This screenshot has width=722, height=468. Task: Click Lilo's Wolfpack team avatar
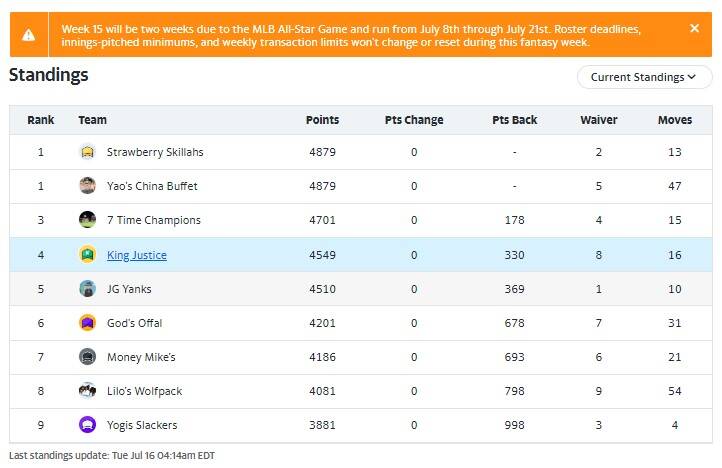[x=87, y=391]
